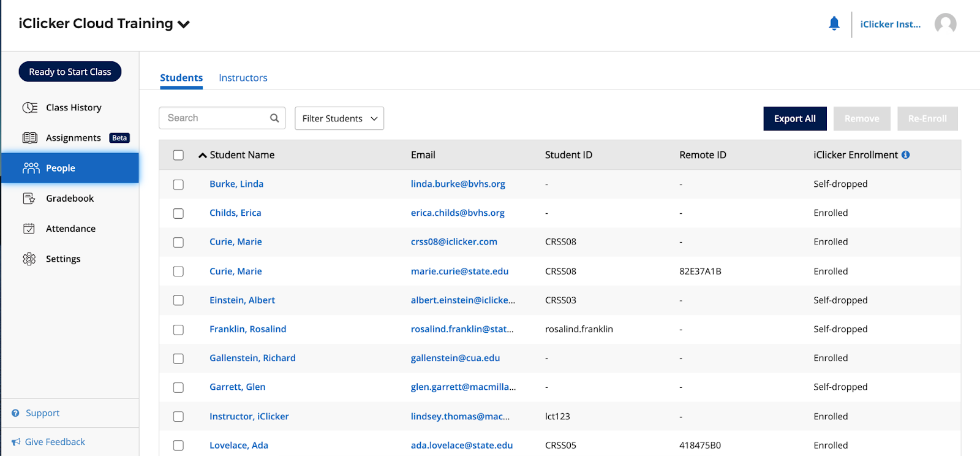Image resolution: width=980 pixels, height=456 pixels.
Task: Check the box for Gallenstein, Richard
Action: click(178, 359)
